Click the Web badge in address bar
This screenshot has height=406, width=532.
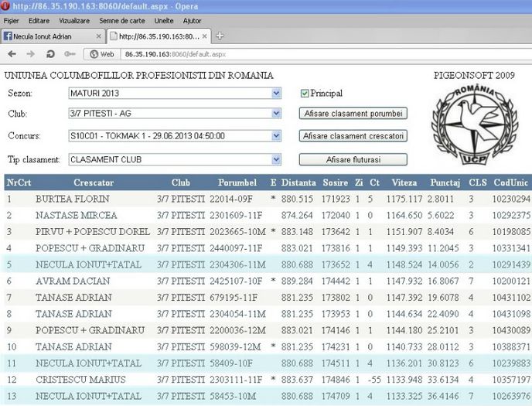[103, 54]
